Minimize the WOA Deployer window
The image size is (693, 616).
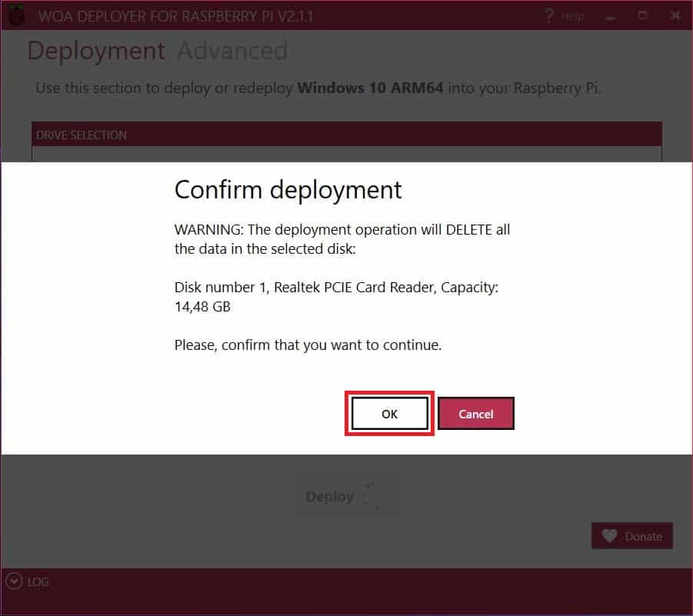coord(611,17)
